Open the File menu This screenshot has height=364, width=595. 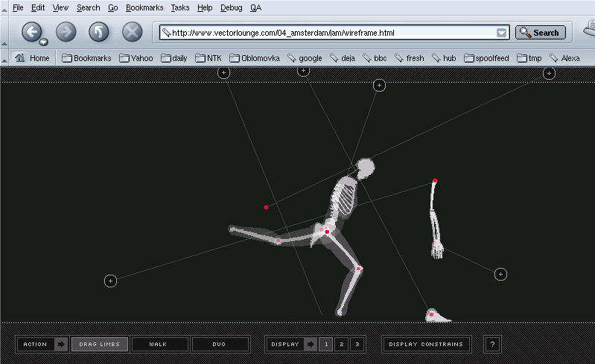click(18, 7)
